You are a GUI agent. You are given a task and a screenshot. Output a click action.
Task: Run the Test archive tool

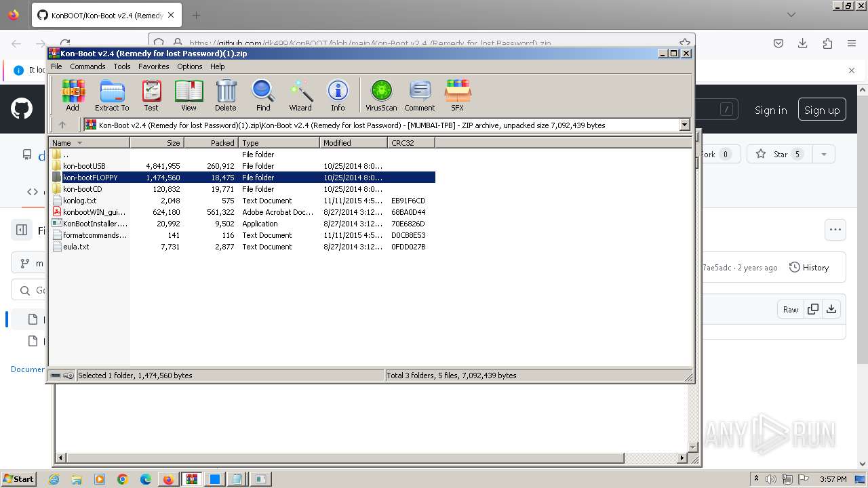click(x=151, y=95)
